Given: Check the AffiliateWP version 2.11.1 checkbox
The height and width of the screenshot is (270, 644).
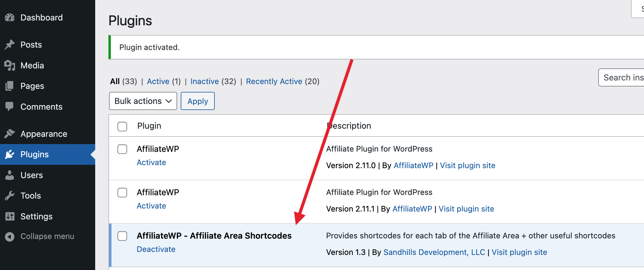Looking at the screenshot, I should click(122, 193).
